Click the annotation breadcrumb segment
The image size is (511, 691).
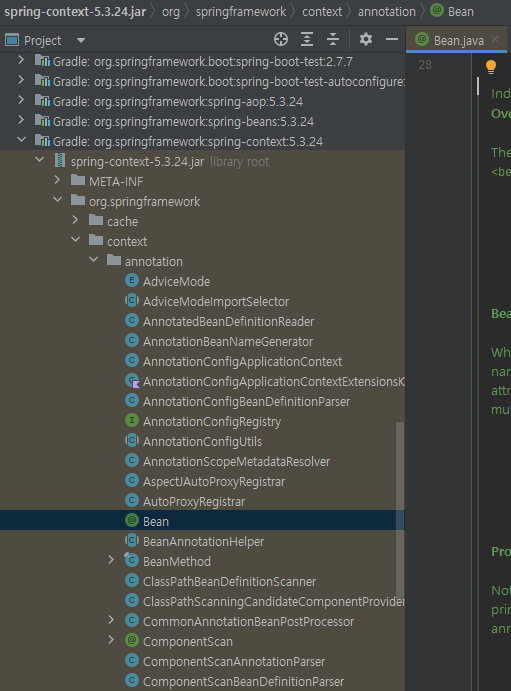click(x=387, y=12)
